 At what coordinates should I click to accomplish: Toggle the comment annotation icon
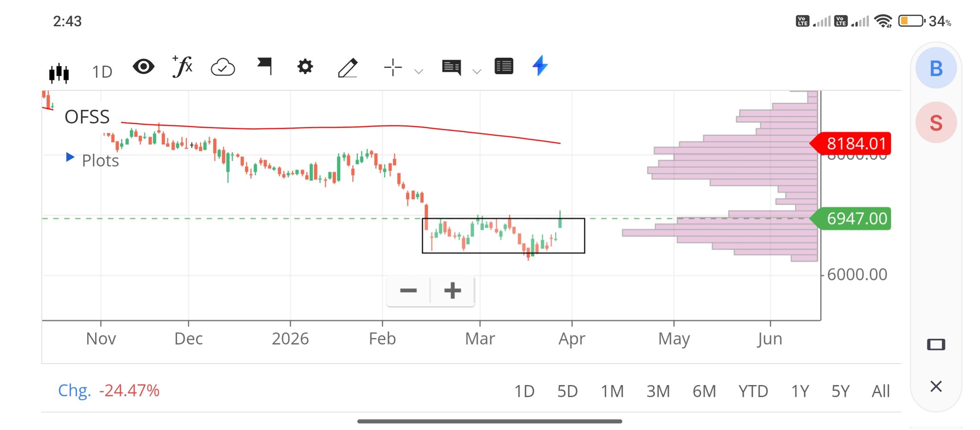451,67
